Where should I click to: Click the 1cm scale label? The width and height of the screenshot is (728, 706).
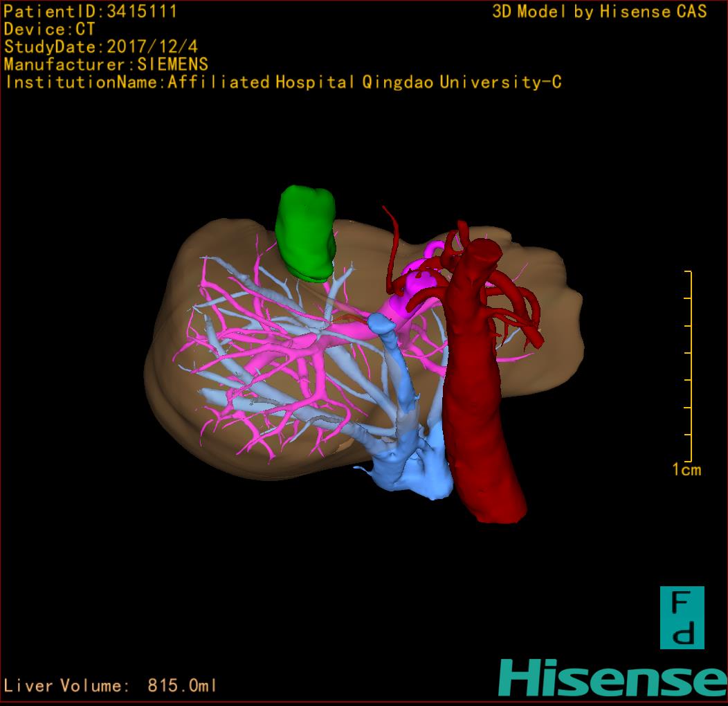point(686,471)
